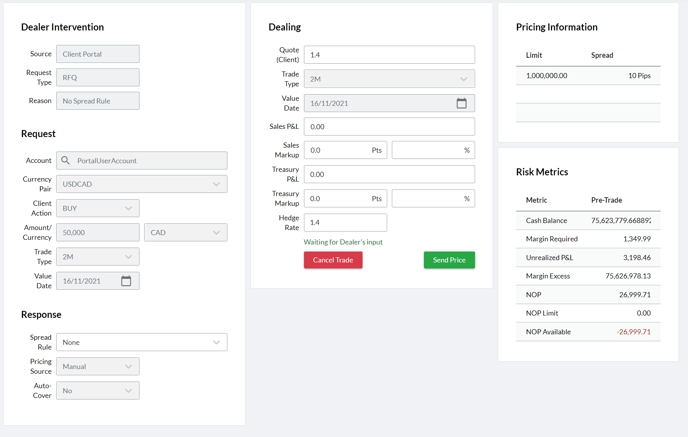Toggle the Auto-Cover dropdown
Screen dimensions: 688x437
98,390
